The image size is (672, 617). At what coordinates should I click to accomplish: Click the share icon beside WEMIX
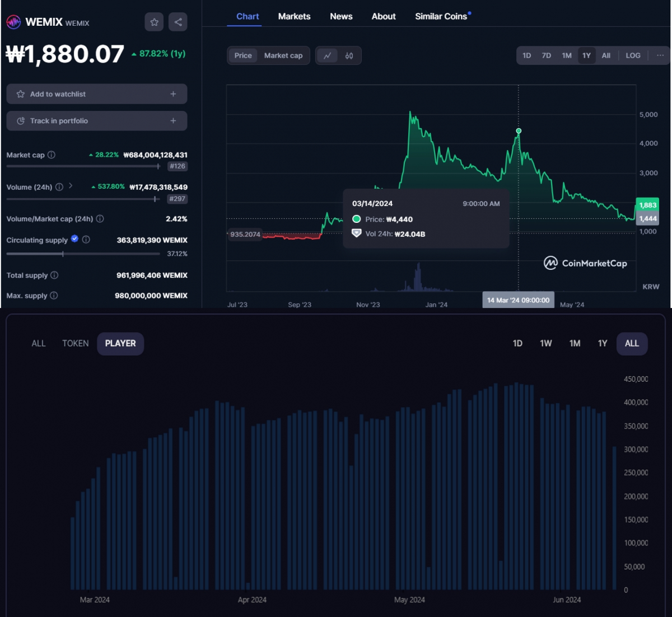pos(178,22)
